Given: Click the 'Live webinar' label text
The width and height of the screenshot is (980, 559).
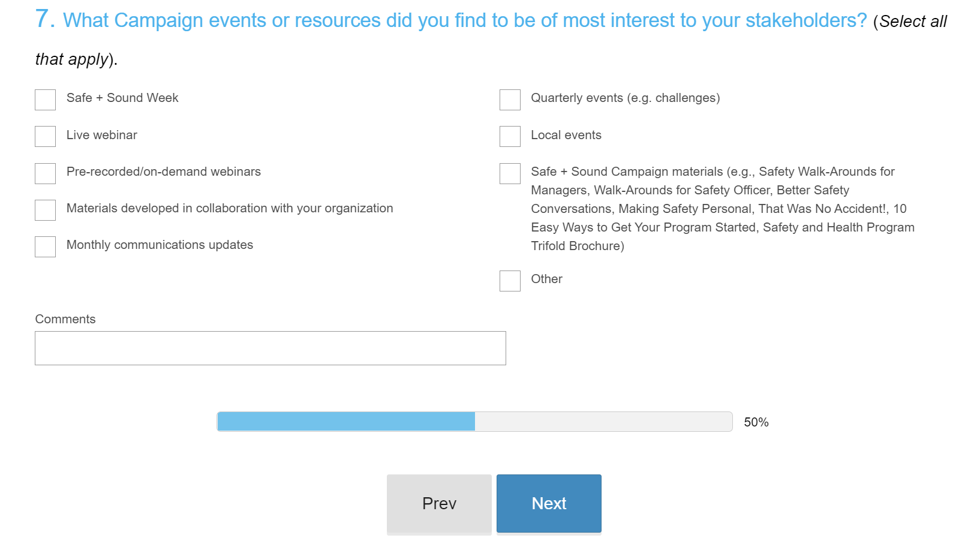Looking at the screenshot, I should pos(102,135).
